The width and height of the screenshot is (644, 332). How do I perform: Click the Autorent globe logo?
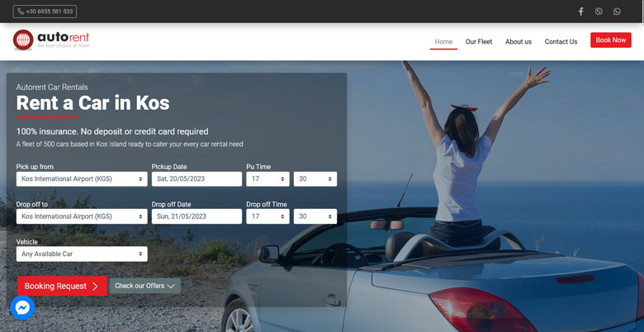23,40
